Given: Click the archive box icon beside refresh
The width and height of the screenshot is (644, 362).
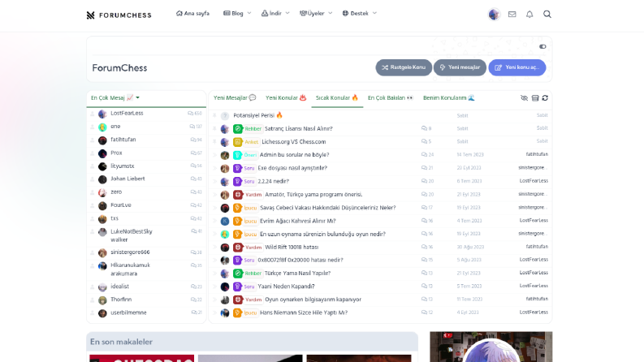Looking at the screenshot, I should (x=535, y=98).
